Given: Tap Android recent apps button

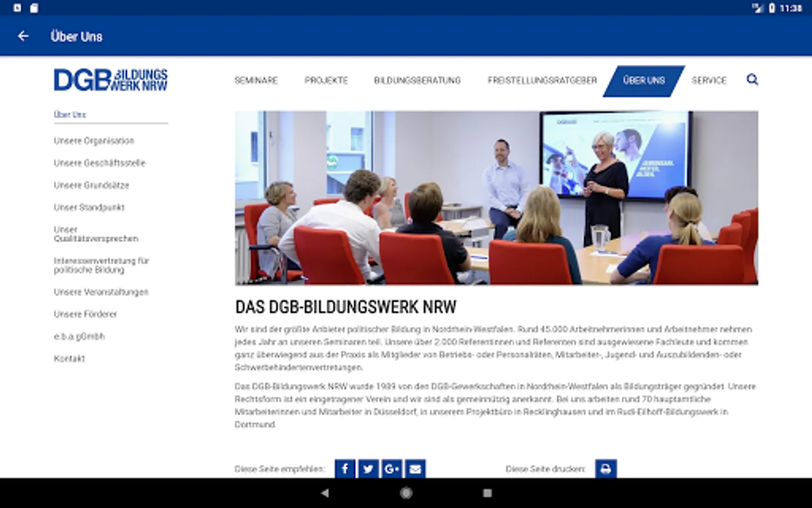Looking at the screenshot, I should tap(487, 493).
